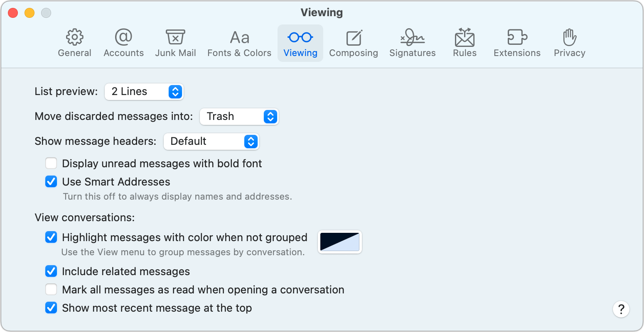644x332 pixels.
Task: Open Privacy settings
Action: 569,41
